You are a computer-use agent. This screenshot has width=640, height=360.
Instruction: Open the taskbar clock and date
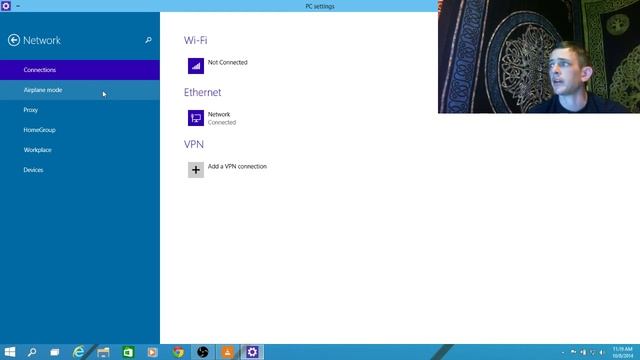[622, 352]
